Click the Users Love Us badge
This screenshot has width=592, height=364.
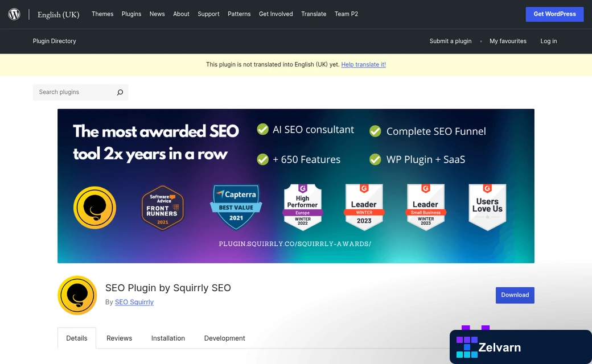pyautogui.click(x=487, y=207)
